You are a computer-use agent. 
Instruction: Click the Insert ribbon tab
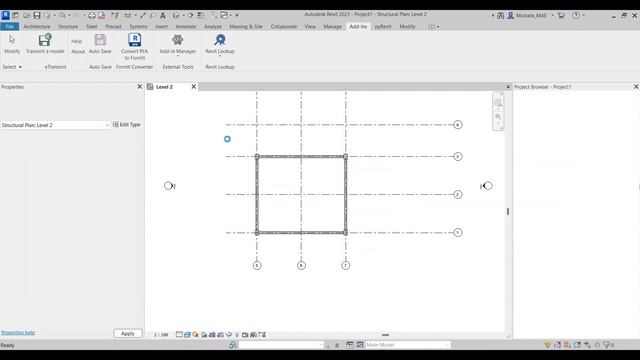pos(162,27)
